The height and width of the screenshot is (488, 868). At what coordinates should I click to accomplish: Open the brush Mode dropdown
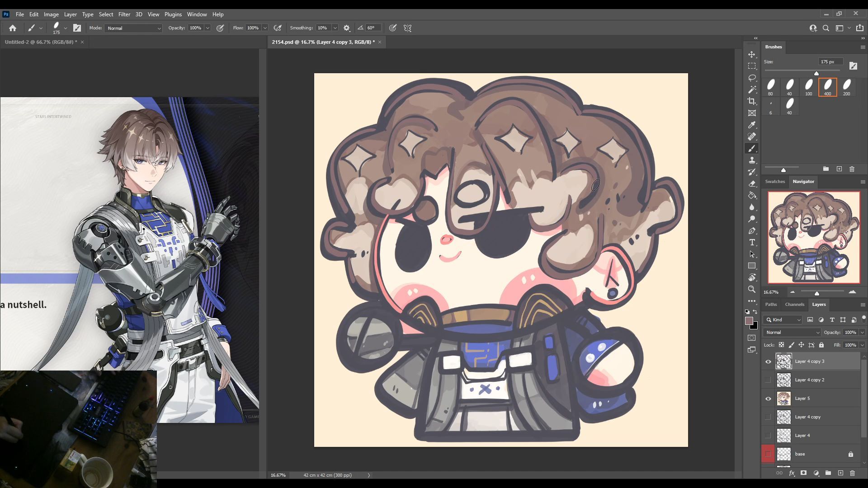(133, 28)
